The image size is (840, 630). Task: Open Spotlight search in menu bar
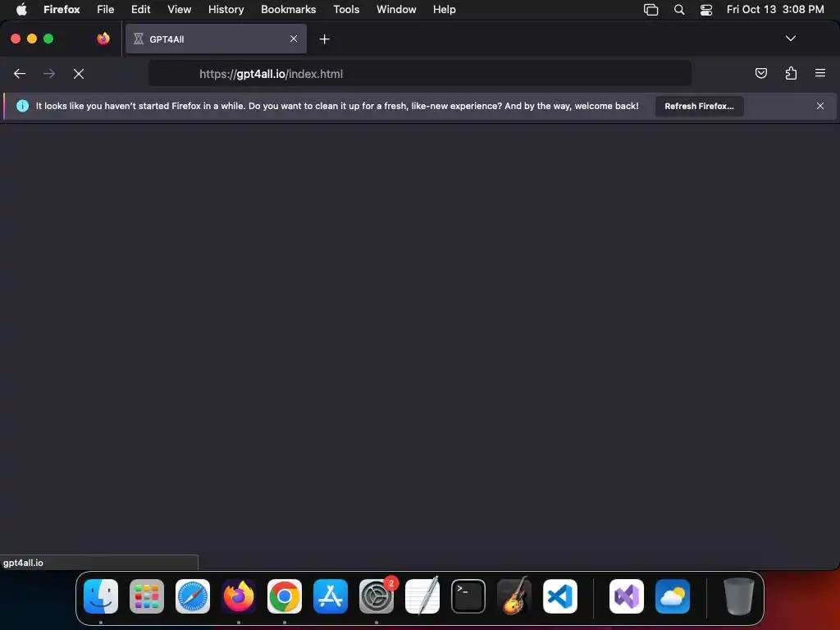(678, 9)
